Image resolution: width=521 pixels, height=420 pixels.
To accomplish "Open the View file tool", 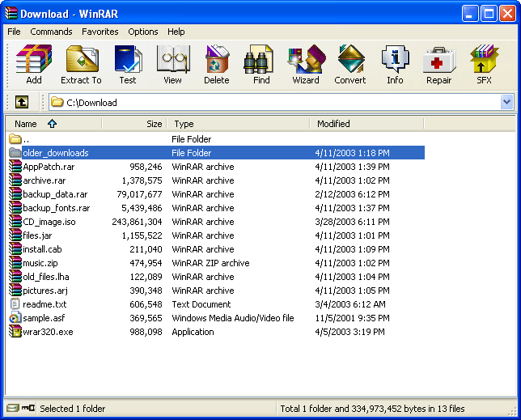I will coord(172,65).
